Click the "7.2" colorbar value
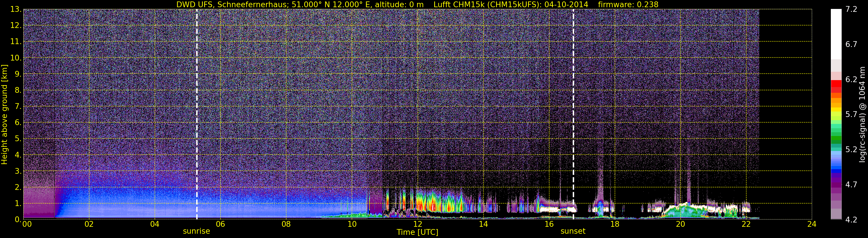Image resolution: width=868 pixels, height=238 pixels. 851,9
